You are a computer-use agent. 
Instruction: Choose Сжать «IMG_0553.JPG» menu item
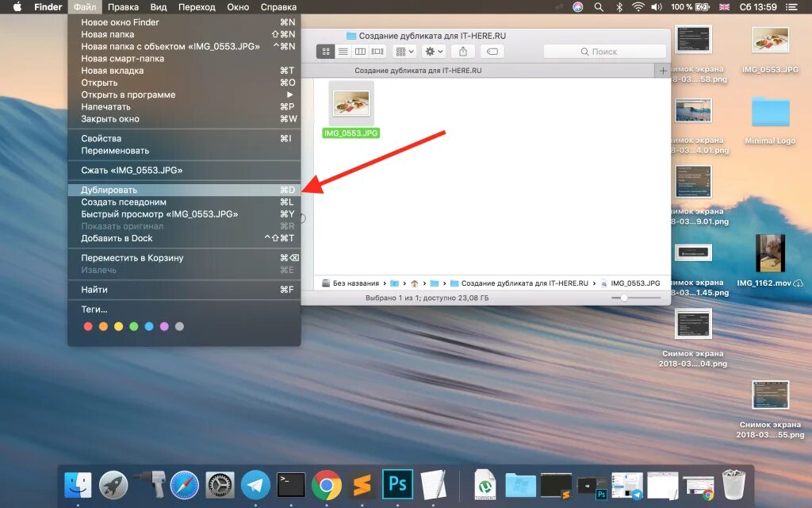184,170
